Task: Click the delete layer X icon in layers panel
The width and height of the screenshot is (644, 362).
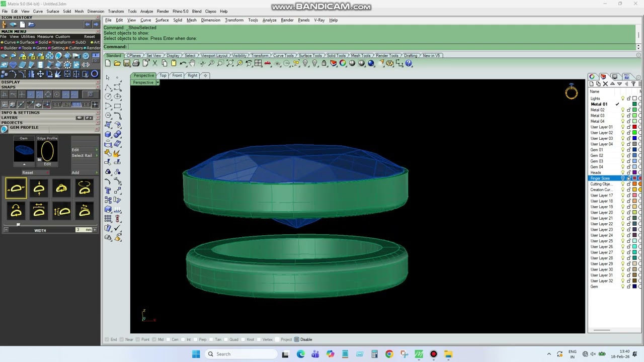Action: (605, 84)
